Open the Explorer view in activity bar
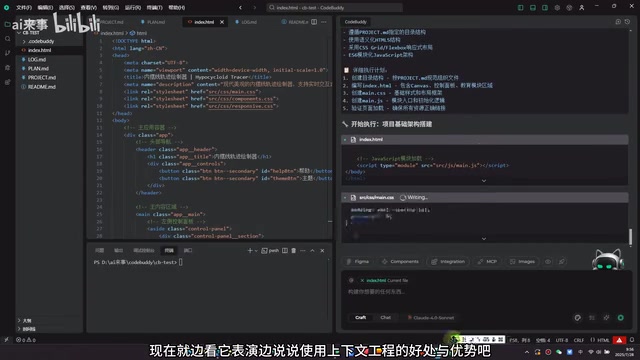 [x=7, y=24]
